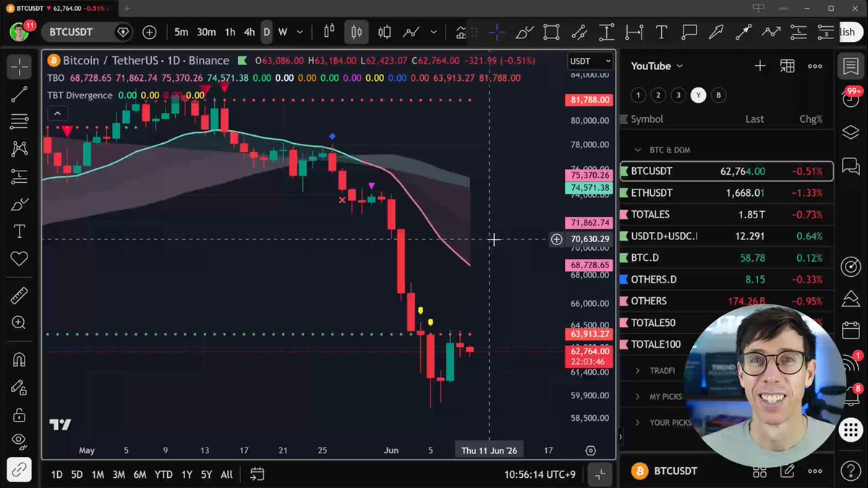
Task: Open the heart icons tool
Action: 20,259
